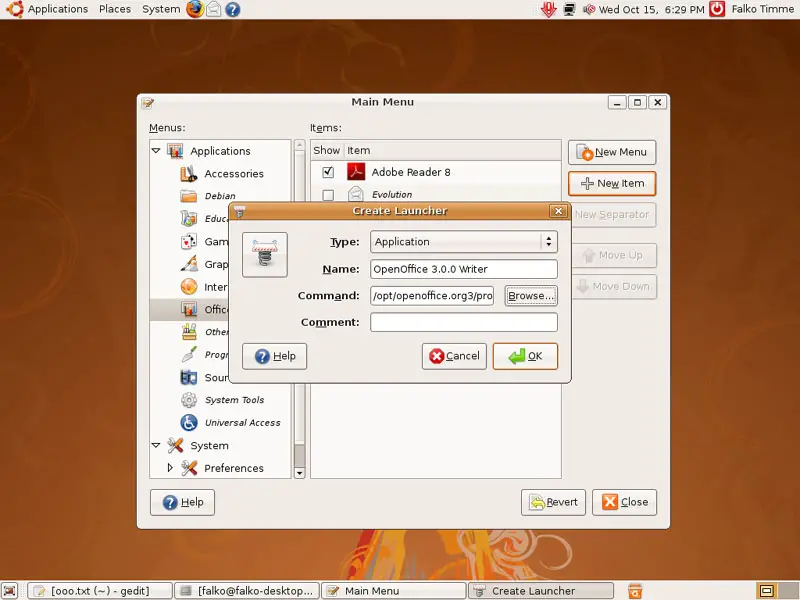Click the red power shutdown icon
The image size is (800, 600).
tap(717, 9)
